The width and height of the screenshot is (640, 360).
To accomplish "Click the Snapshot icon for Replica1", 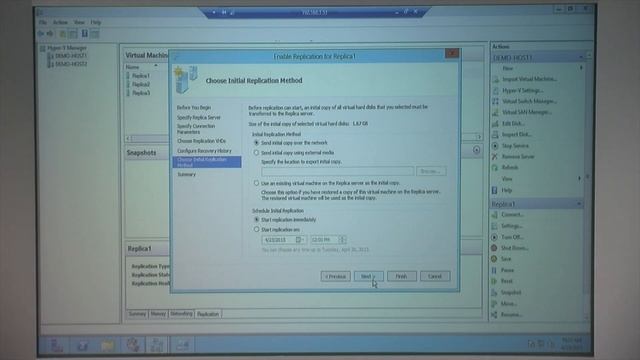I will click(494, 292).
